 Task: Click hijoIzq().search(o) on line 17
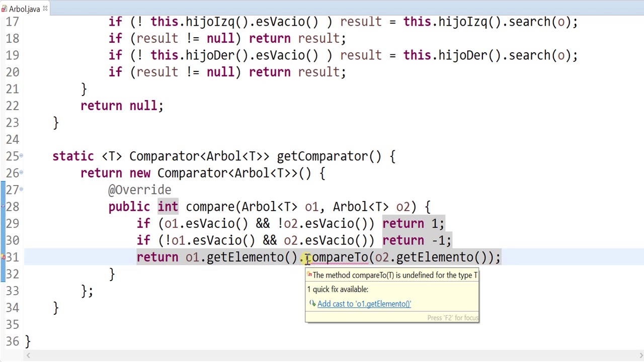[x=504, y=22]
